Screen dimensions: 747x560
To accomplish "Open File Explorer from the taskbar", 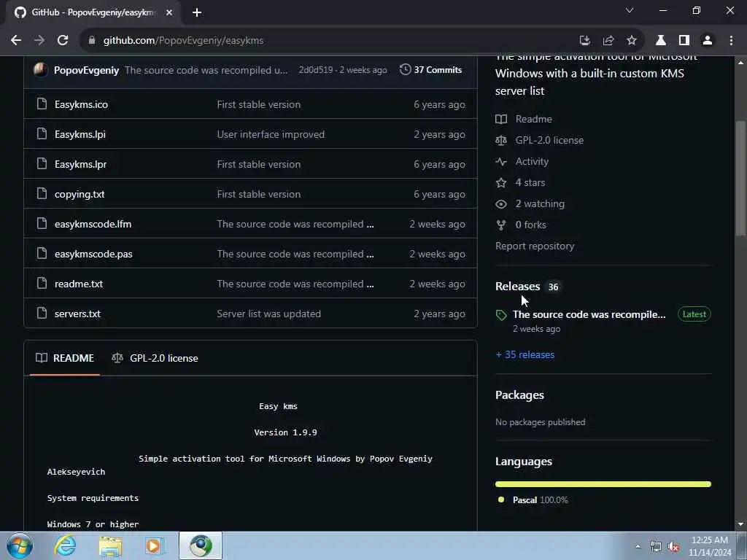I will tap(111, 546).
